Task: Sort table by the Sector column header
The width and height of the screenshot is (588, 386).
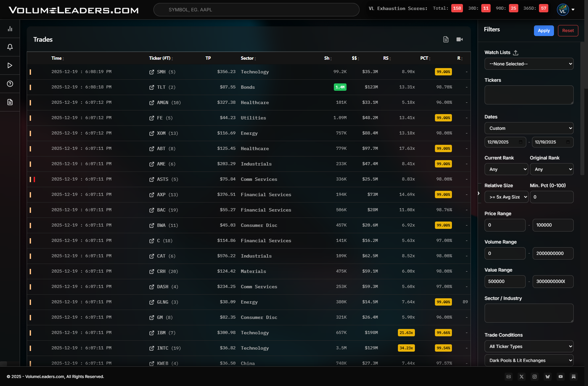Action: [x=248, y=58]
